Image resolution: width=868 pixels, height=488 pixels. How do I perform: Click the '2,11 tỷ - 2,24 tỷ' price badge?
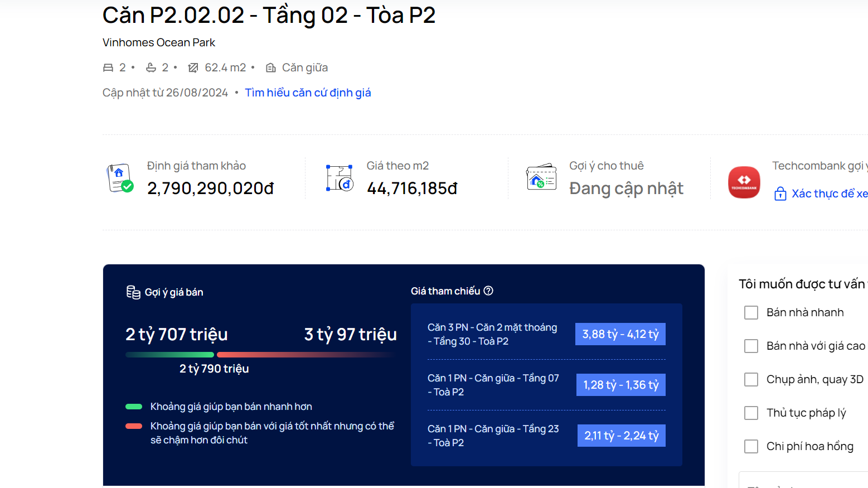pos(622,436)
